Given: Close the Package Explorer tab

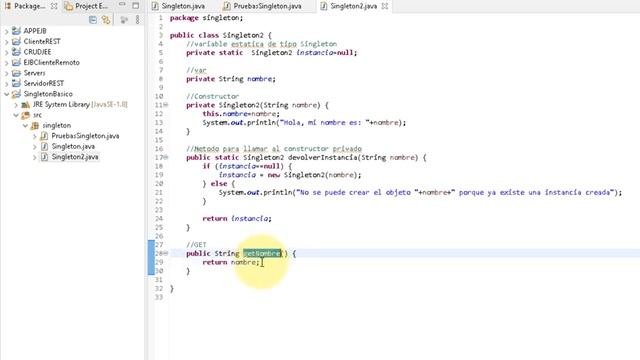Looking at the screenshot, I should (x=54, y=6).
